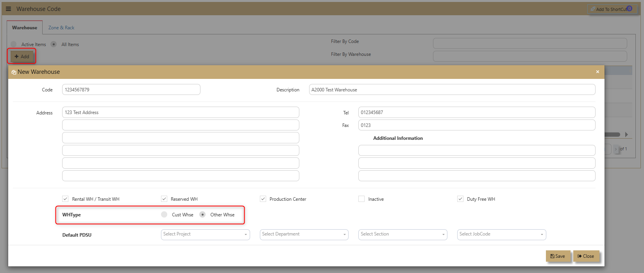Image resolution: width=644 pixels, height=273 pixels.
Task: Switch to the Zone & Rack tab
Action: tap(61, 28)
